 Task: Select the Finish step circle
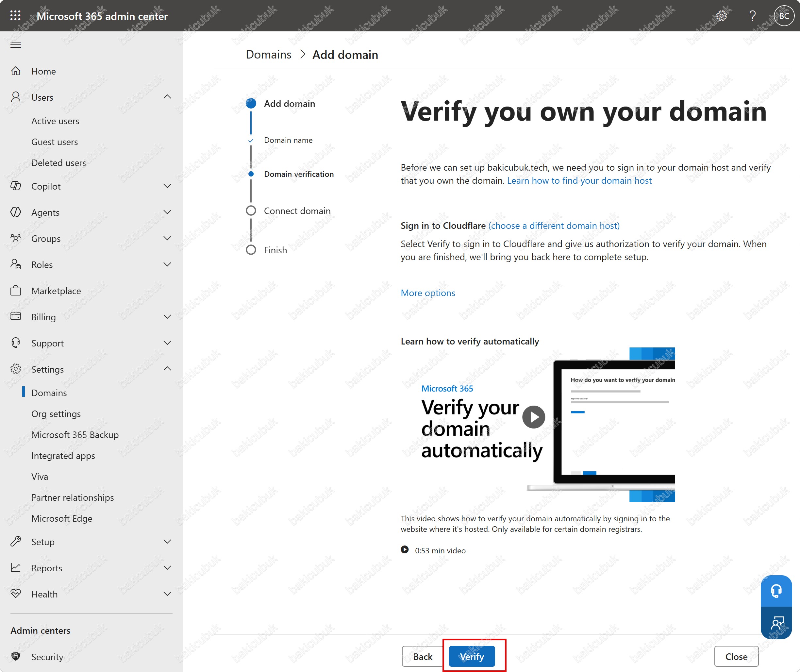point(251,250)
